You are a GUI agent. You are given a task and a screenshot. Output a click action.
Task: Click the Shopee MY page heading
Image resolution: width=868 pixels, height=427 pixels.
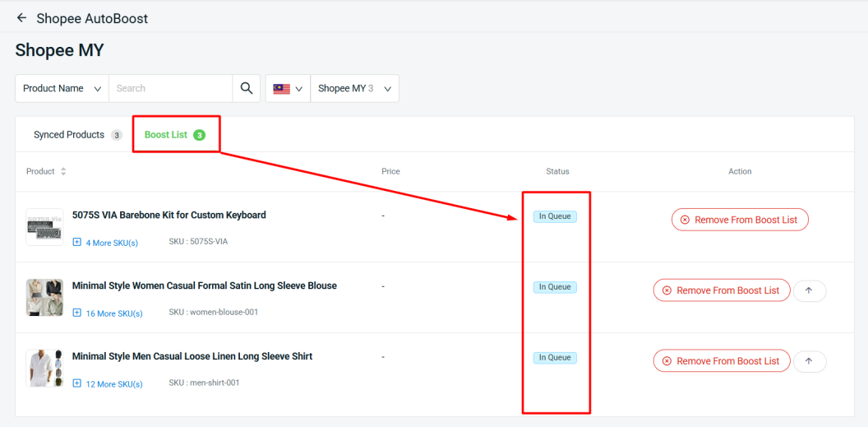[59, 50]
